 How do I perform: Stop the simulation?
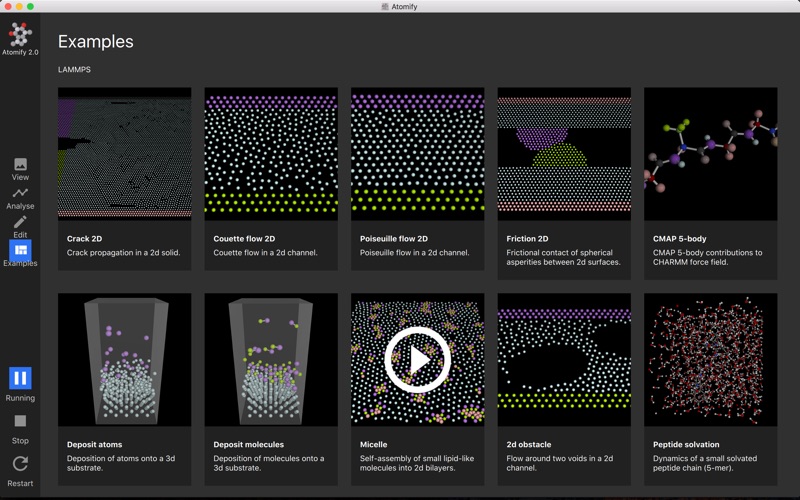tap(20, 421)
